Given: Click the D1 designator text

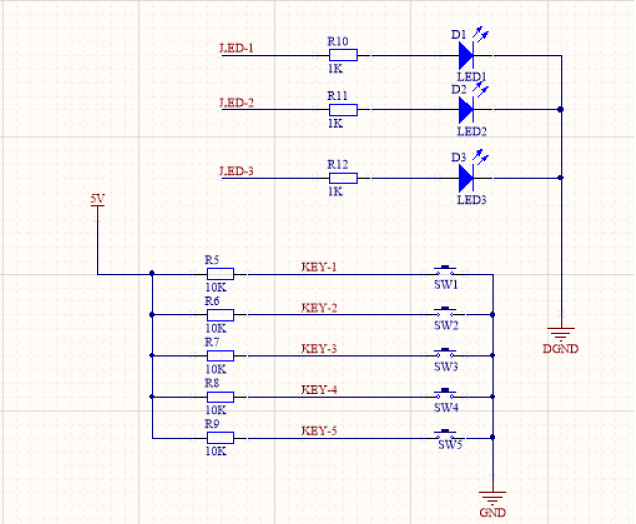Looking at the screenshot, I should coord(459,35).
